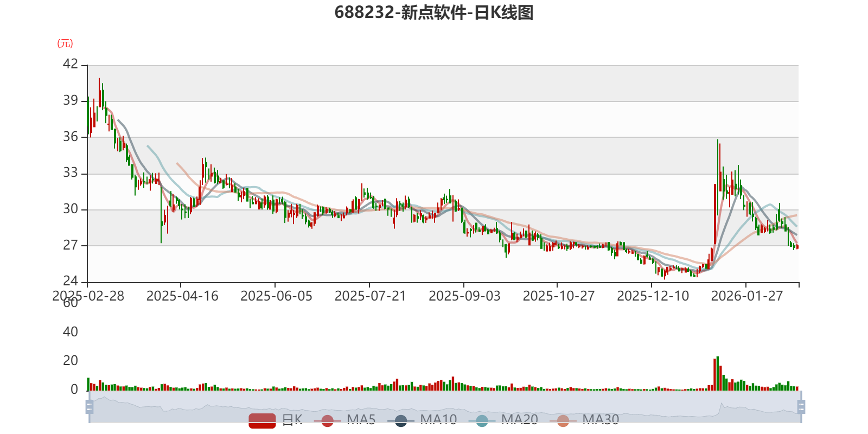Click the 2025-06-05 date axis label

(x=277, y=296)
